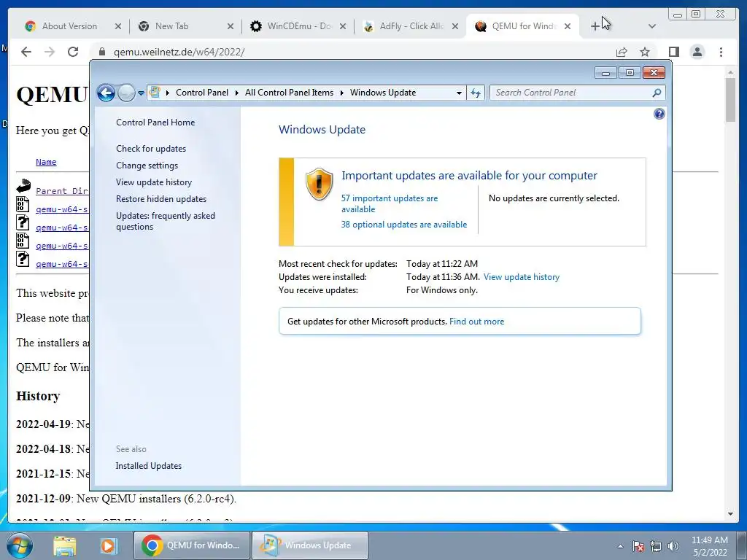This screenshot has height=560, width=747.
Task: Click Chrome scrollbar down arrow
Action: click(730, 514)
